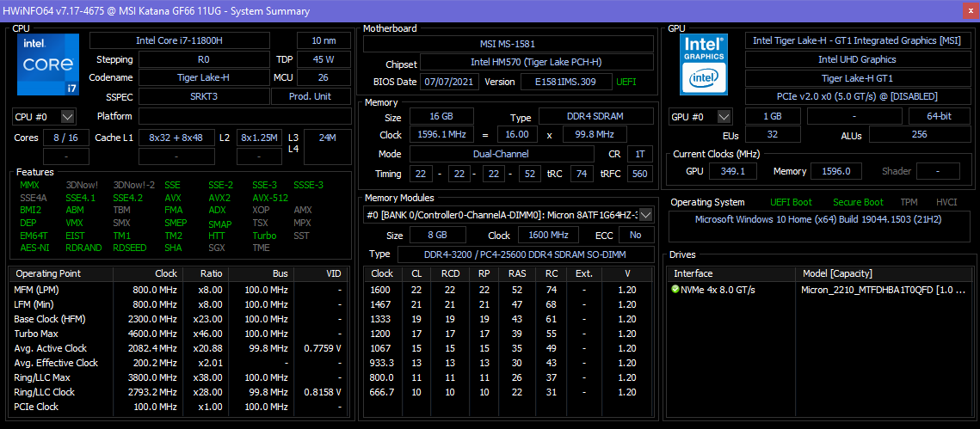Click the Intel Graphics logo
Screen dimensions: 980x429
705,64
